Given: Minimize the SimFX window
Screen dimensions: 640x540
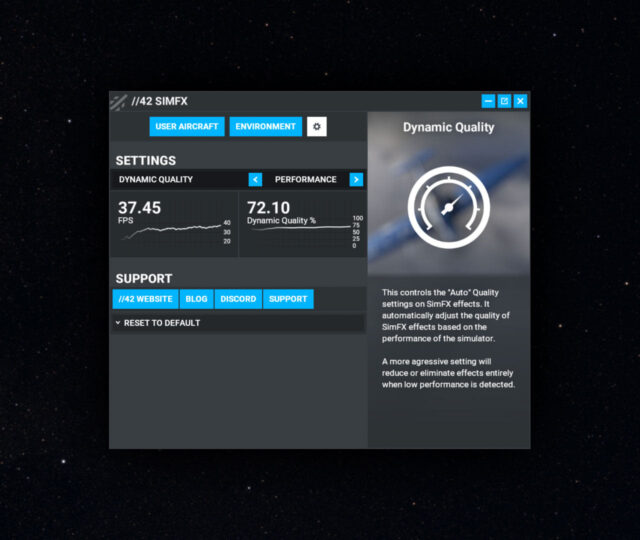Looking at the screenshot, I should pyautogui.click(x=488, y=101).
